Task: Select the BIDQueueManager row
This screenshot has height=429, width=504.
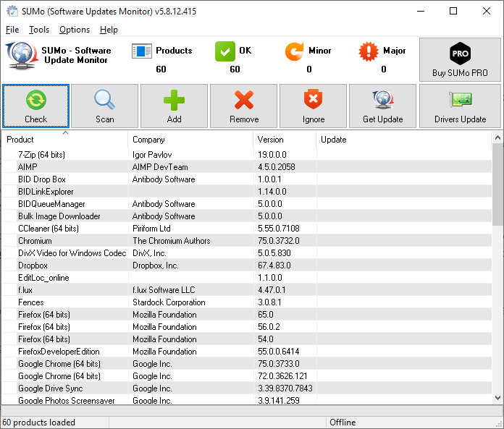Action: (x=247, y=203)
